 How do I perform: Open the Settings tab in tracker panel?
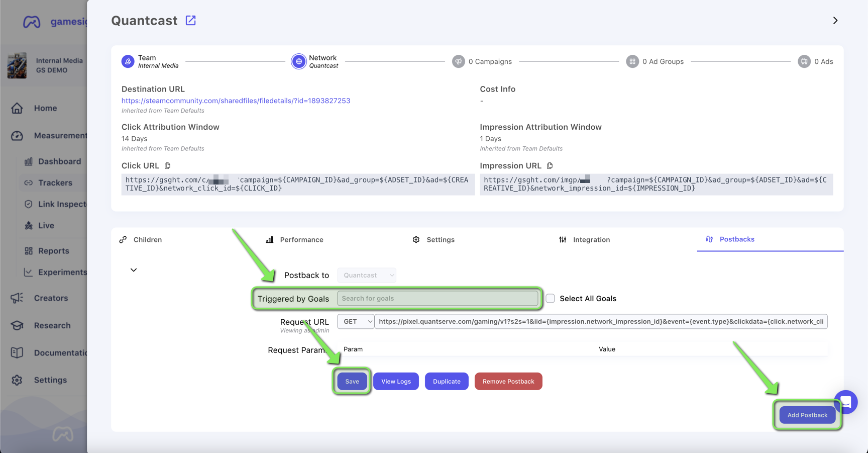[433, 240]
